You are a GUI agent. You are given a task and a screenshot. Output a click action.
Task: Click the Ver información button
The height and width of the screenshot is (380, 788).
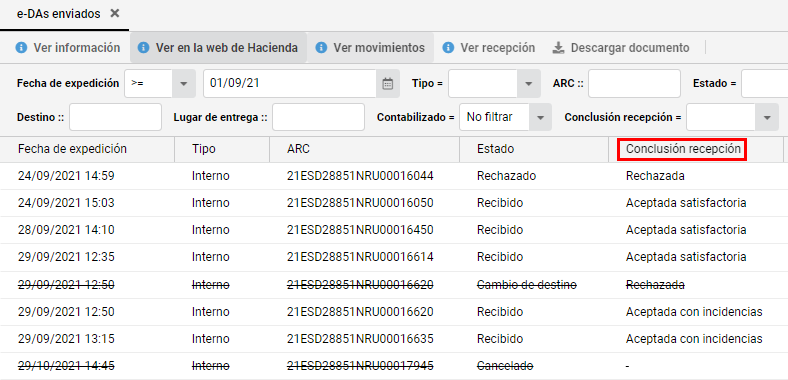click(x=68, y=48)
